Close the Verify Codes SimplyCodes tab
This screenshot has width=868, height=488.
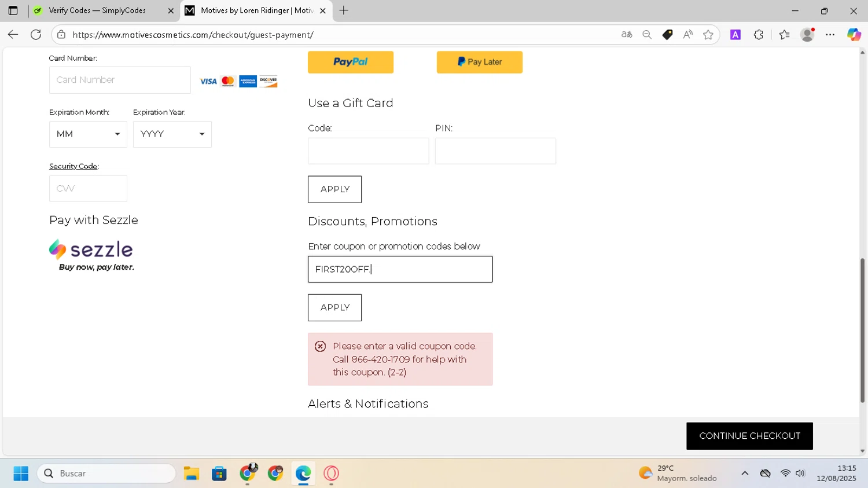tap(171, 10)
